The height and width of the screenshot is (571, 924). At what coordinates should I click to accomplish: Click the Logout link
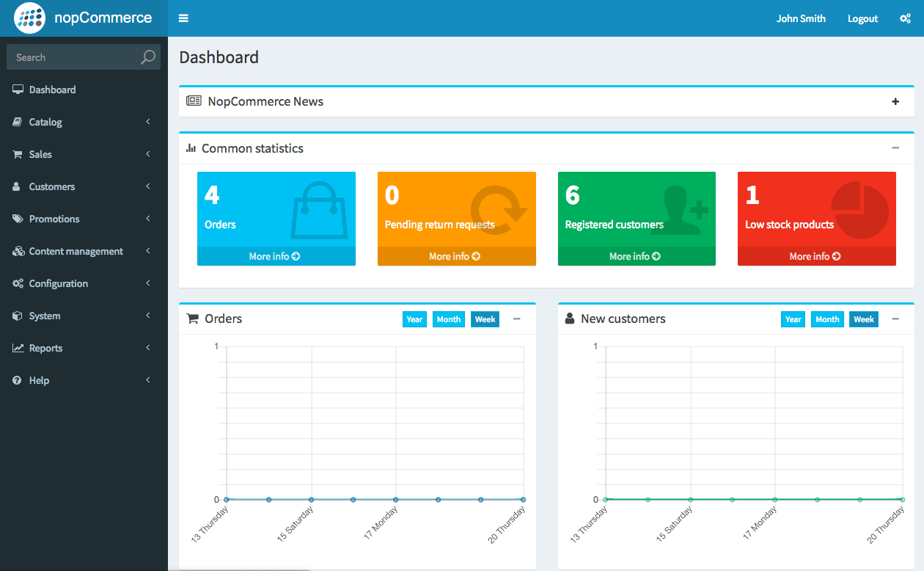pyautogui.click(x=862, y=18)
